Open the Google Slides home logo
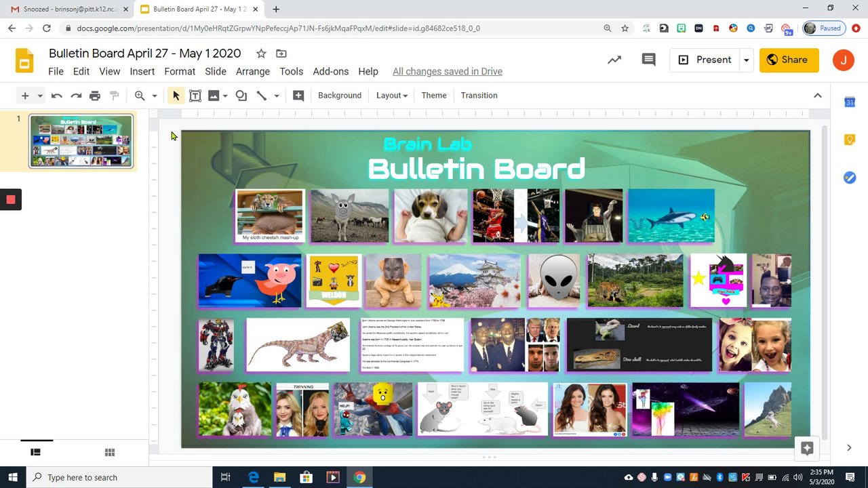 [x=24, y=60]
